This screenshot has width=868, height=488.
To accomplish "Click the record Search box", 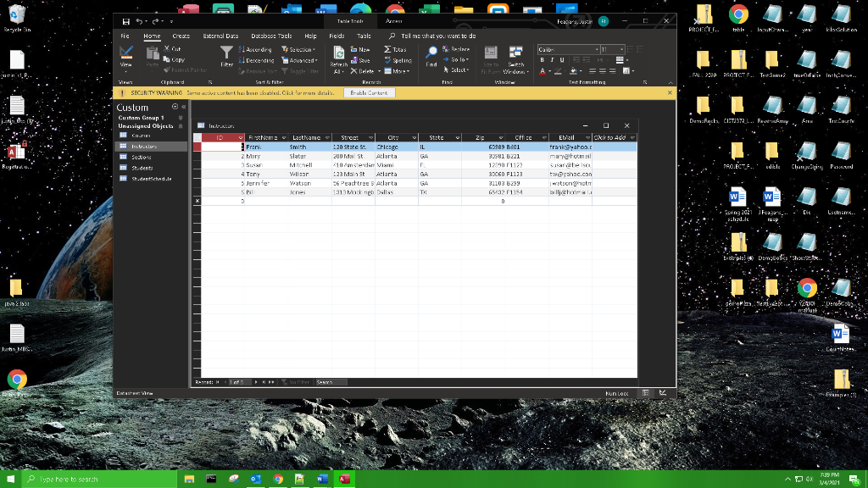I will click(x=330, y=382).
